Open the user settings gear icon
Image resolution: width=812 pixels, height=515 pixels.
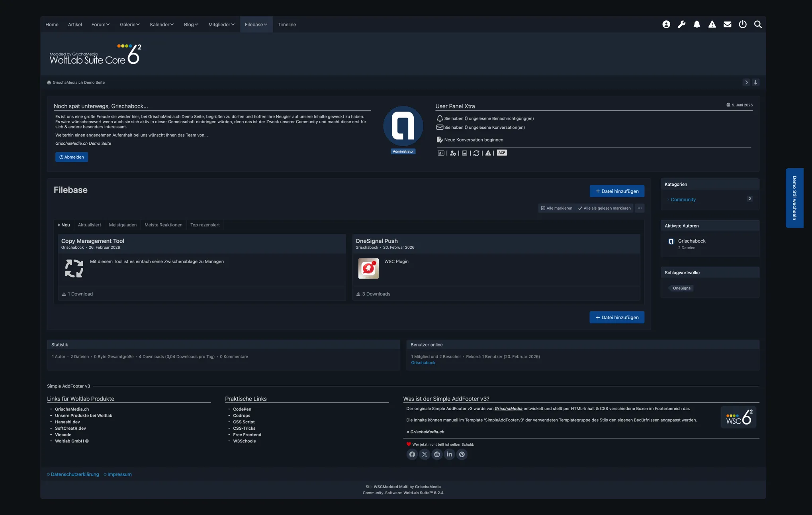click(453, 153)
